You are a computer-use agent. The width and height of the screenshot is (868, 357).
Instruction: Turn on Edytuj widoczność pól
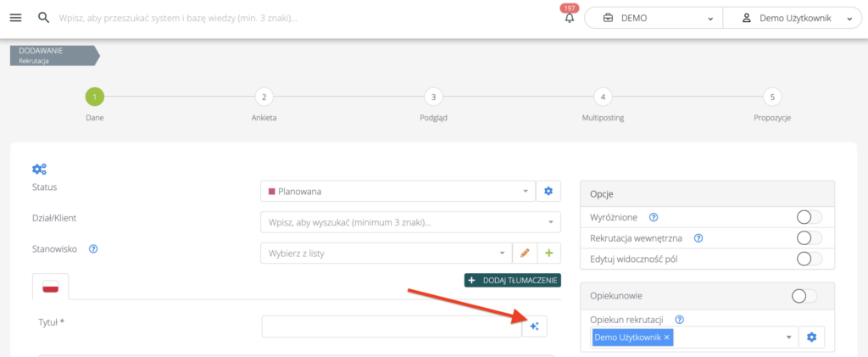[x=810, y=259]
